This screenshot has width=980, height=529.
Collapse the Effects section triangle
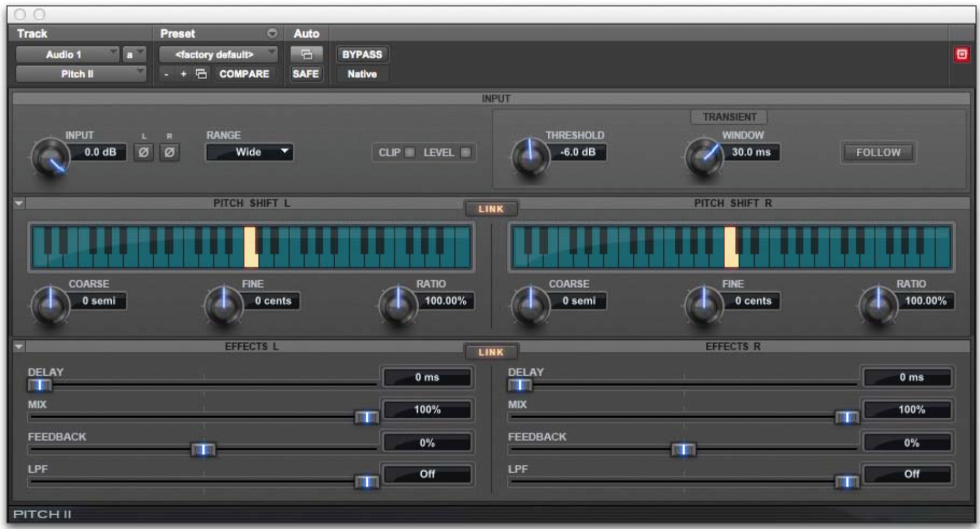click(x=19, y=347)
